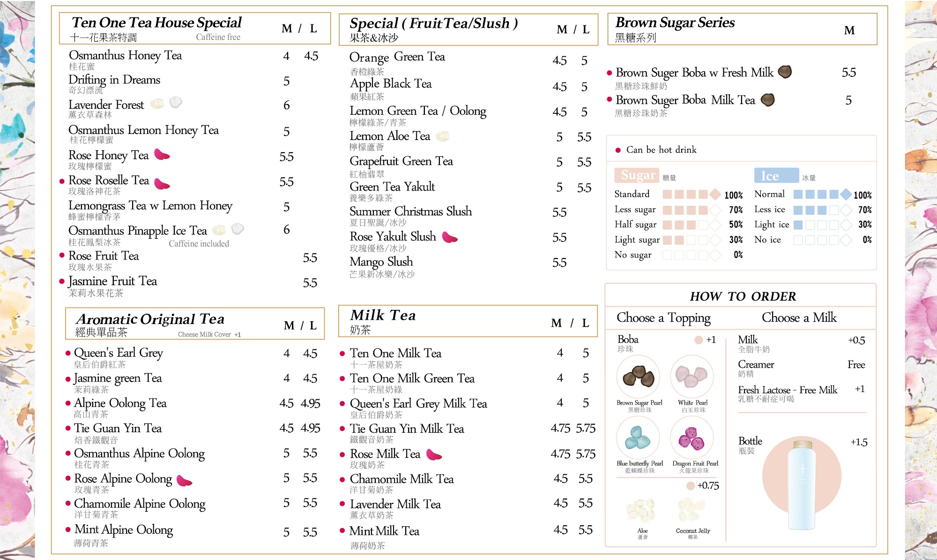Click the Tie Guan Yin Tea entry
937x560 pixels.
click(x=118, y=428)
